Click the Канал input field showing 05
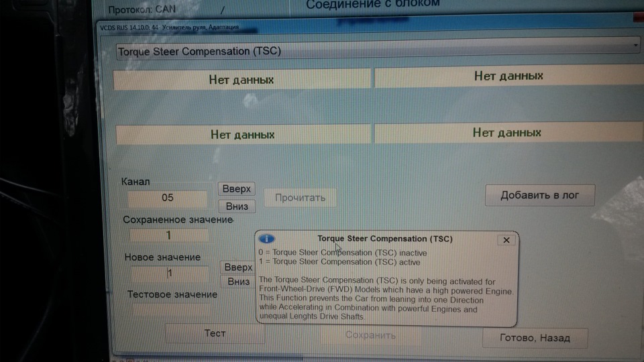Viewport: 644px width, 362px height. click(167, 198)
